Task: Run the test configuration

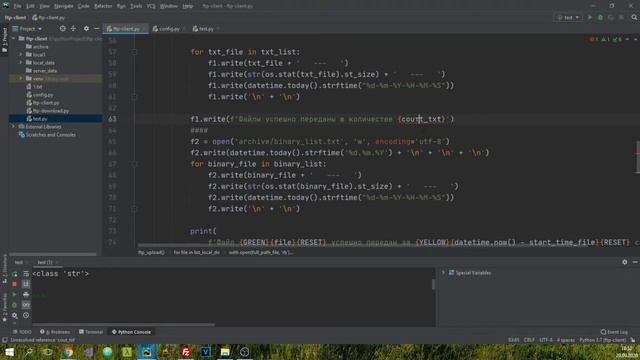Action: pyautogui.click(x=589, y=18)
